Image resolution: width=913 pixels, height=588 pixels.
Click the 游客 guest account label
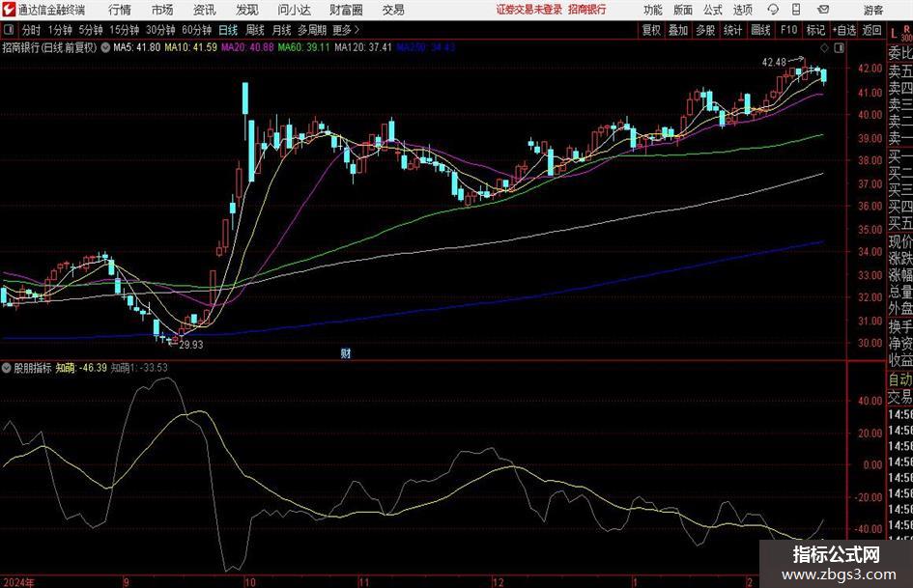click(x=873, y=10)
